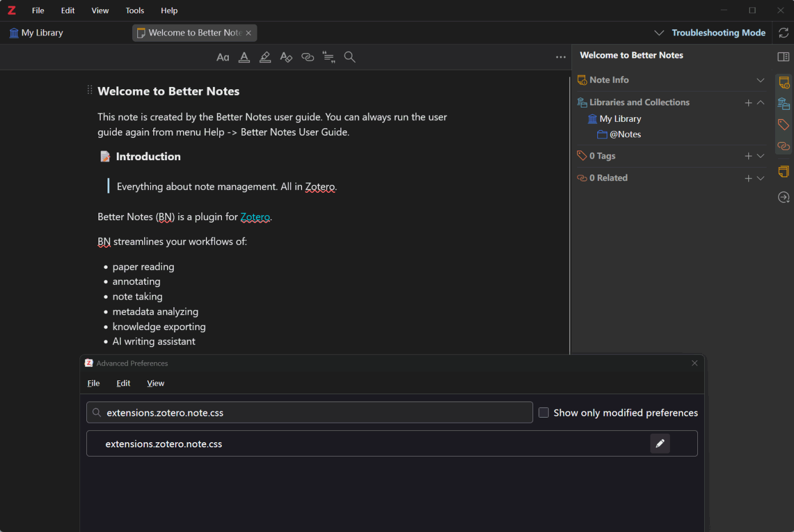Select the @Notes collection
Viewport: 794px width, 532px height.
[x=625, y=134]
